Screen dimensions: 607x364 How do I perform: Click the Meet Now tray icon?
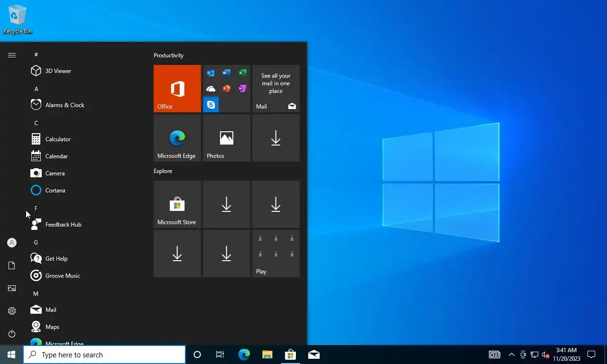point(523,355)
